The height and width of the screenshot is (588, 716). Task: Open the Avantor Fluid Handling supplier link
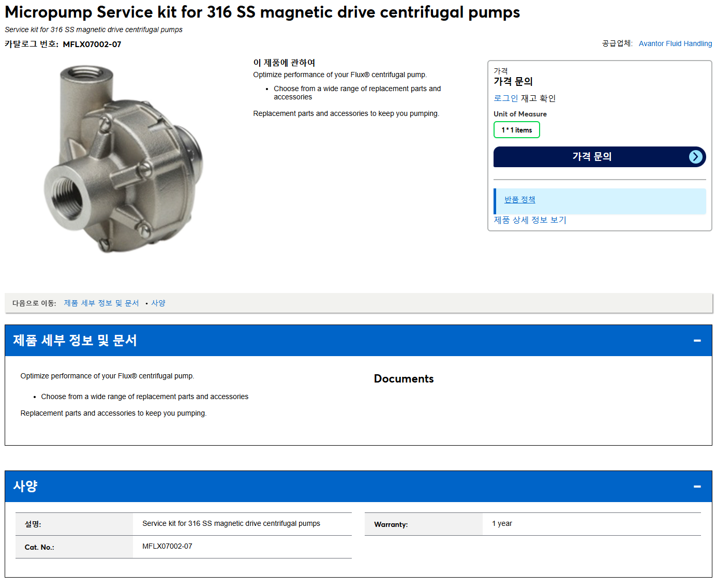click(x=675, y=43)
